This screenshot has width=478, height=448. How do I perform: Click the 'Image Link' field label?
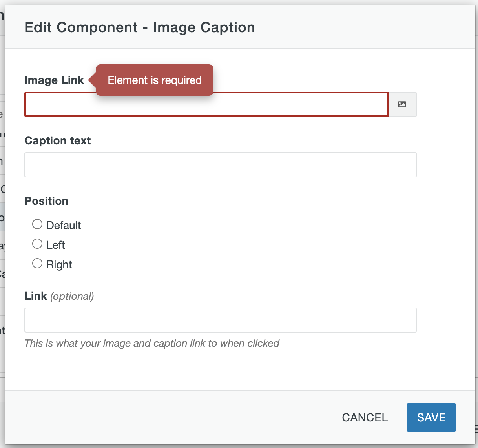pos(54,80)
